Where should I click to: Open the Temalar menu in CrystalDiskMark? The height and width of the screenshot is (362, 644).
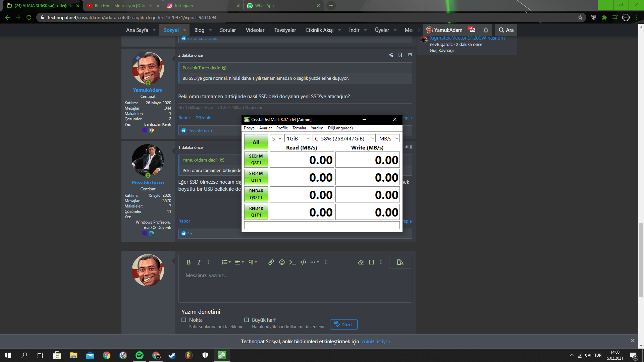pyautogui.click(x=299, y=128)
